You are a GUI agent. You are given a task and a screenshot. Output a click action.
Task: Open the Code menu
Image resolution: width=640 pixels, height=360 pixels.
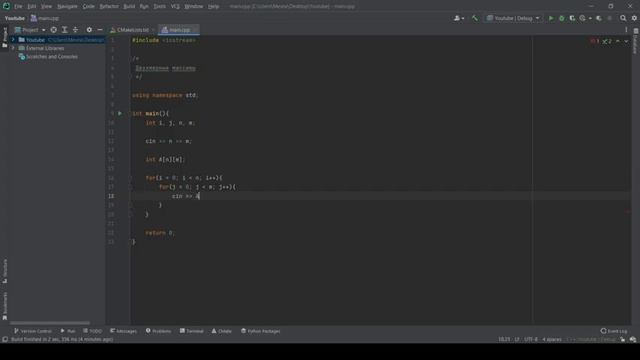point(89,7)
